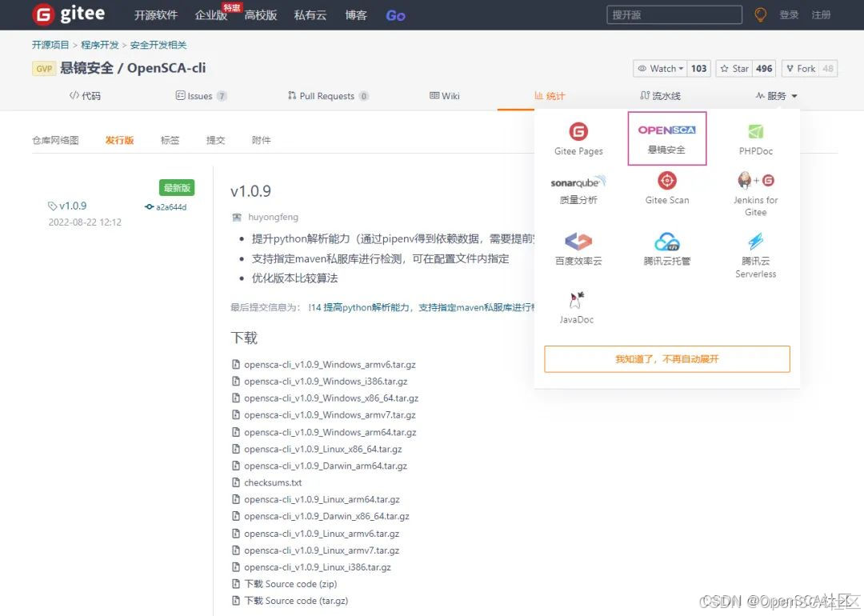Download opensca-cli_v1.0.9_Windows_x86_64.tar.gz

pyautogui.click(x=331, y=398)
